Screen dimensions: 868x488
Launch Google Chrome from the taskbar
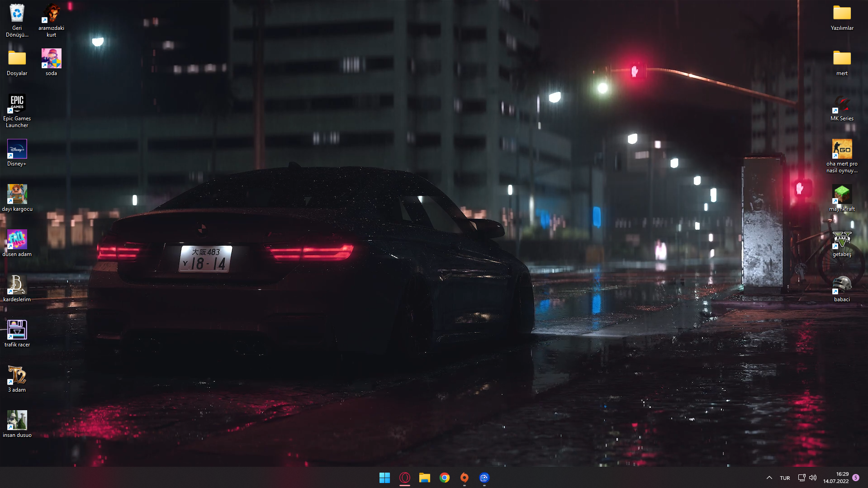point(444,478)
